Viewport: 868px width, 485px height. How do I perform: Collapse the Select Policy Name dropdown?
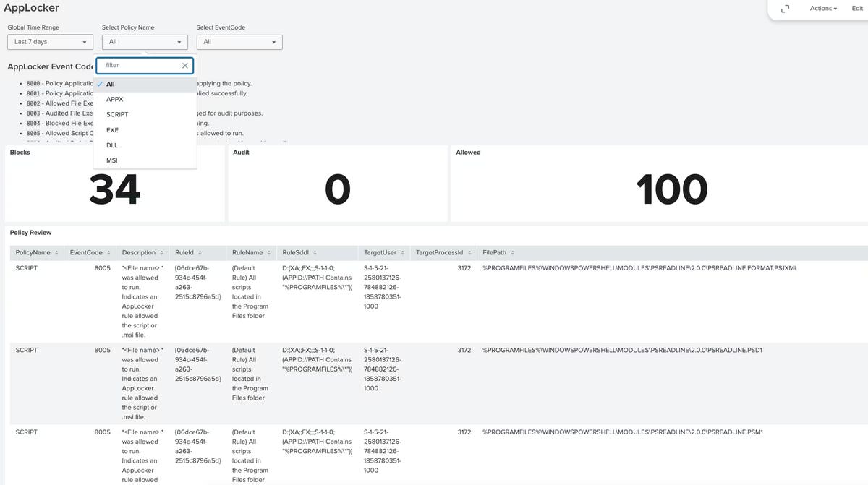pyautogui.click(x=145, y=42)
